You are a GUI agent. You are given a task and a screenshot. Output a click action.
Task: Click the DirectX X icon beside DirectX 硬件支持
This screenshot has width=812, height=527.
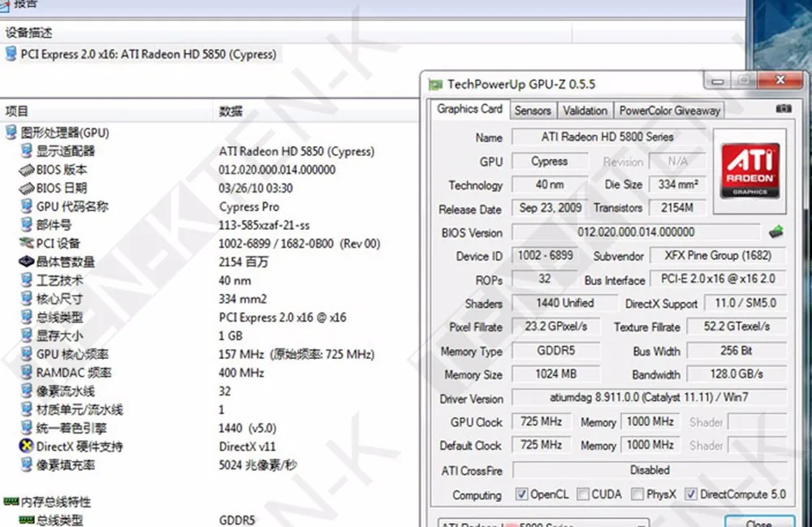coord(27,446)
